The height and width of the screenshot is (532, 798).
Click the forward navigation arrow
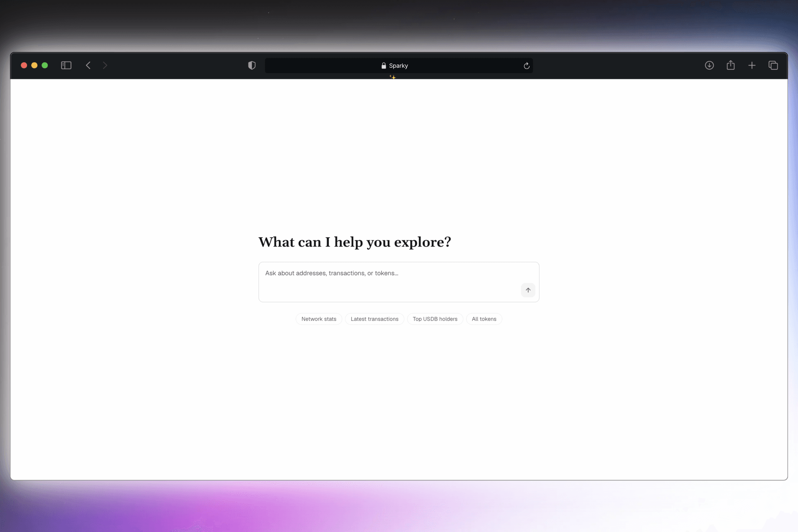pos(105,65)
